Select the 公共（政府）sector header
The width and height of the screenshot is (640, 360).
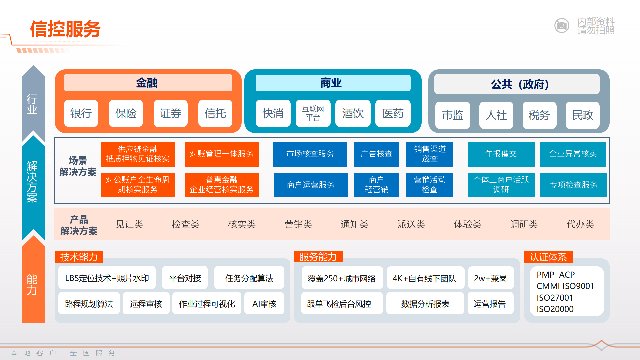click(x=517, y=84)
